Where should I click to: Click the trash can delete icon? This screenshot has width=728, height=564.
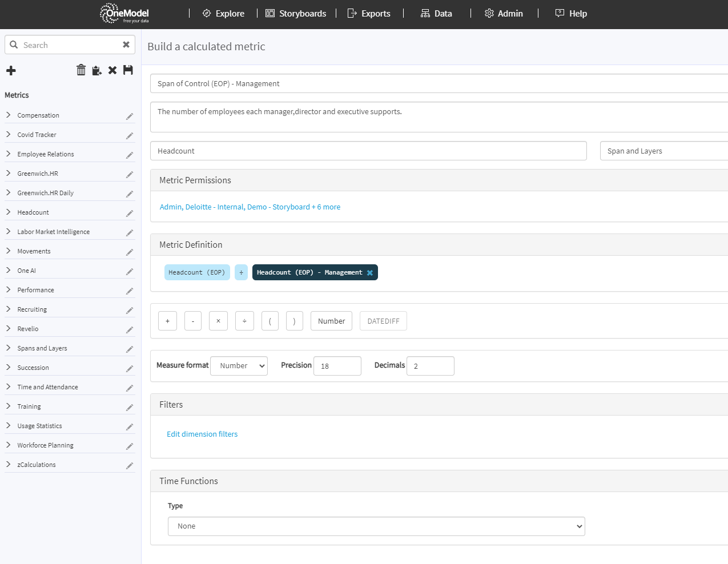(81, 70)
